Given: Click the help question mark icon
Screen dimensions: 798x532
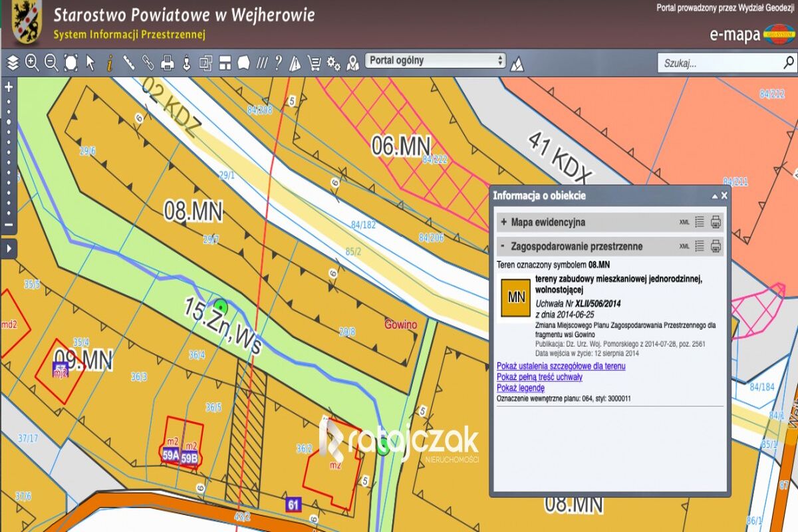Looking at the screenshot, I should (x=278, y=62).
